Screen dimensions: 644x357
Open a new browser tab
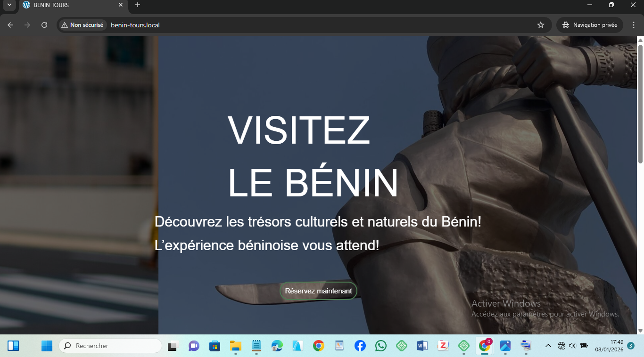pyautogui.click(x=138, y=5)
